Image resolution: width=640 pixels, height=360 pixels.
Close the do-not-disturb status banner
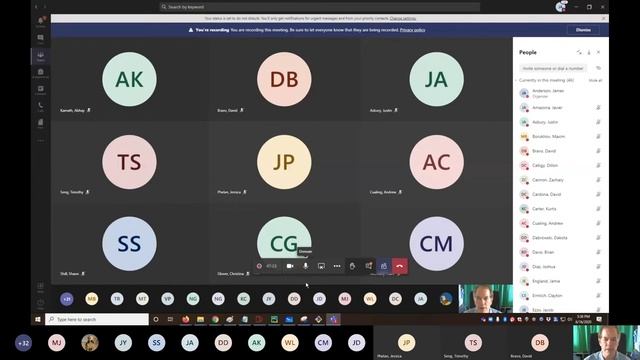coord(603,18)
